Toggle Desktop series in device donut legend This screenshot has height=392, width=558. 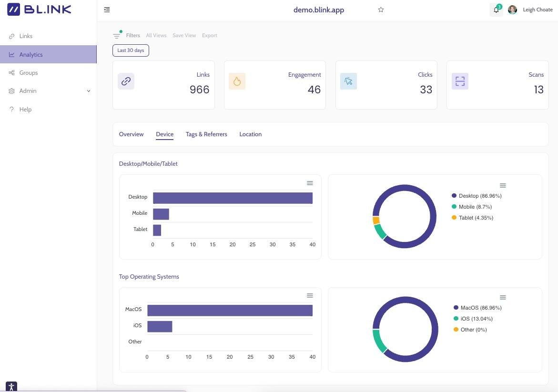[477, 196]
